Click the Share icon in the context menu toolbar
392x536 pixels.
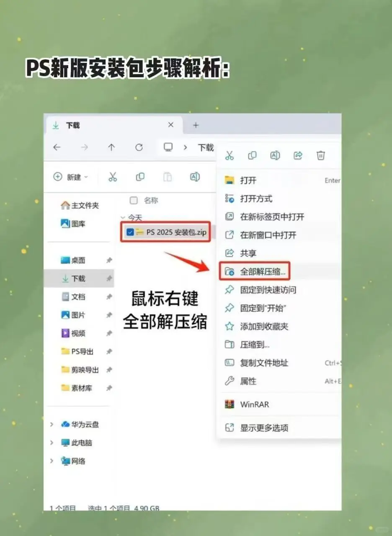pos(298,155)
